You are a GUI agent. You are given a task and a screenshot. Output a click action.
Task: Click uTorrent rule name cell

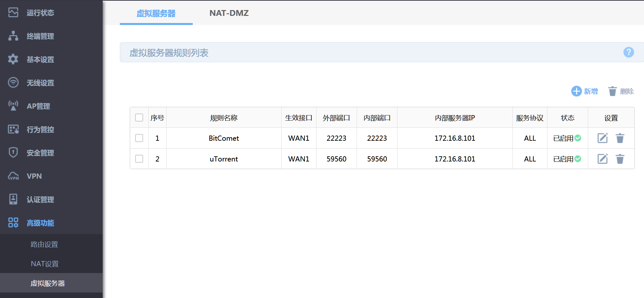[x=224, y=159]
